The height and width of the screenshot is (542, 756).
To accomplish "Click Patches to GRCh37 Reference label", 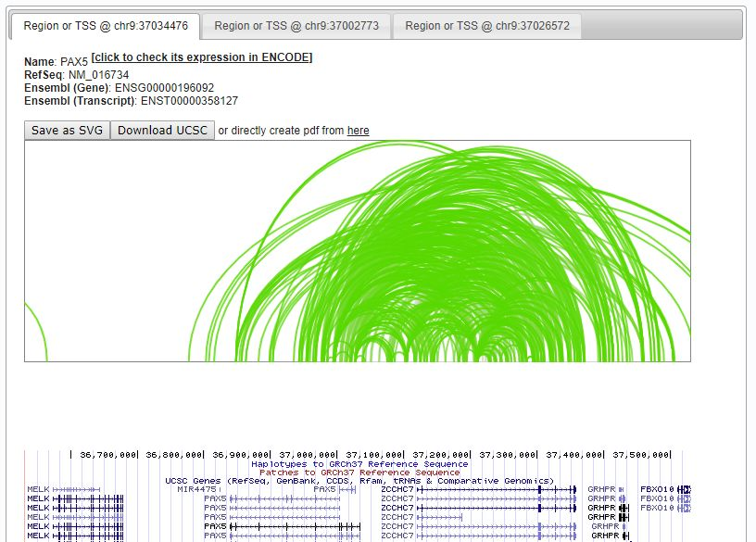I will pyautogui.click(x=359, y=473).
